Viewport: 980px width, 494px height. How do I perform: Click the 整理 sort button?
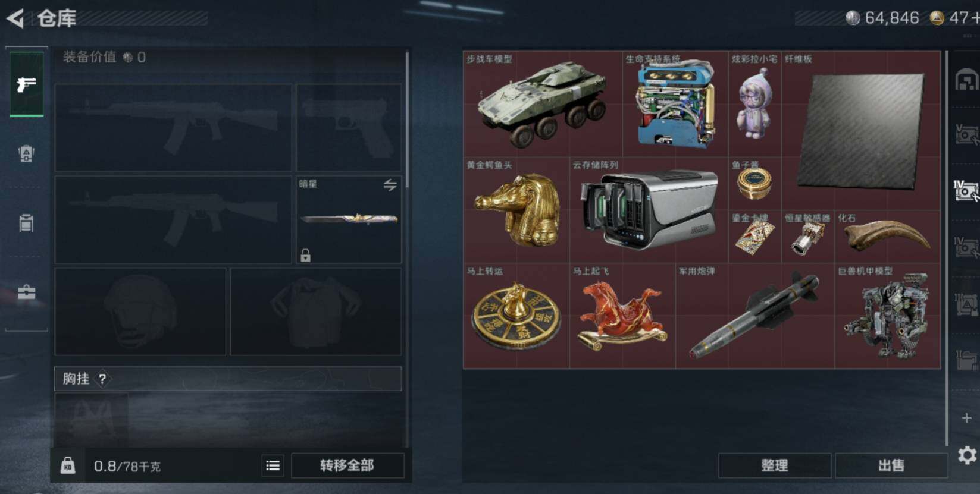click(x=774, y=465)
